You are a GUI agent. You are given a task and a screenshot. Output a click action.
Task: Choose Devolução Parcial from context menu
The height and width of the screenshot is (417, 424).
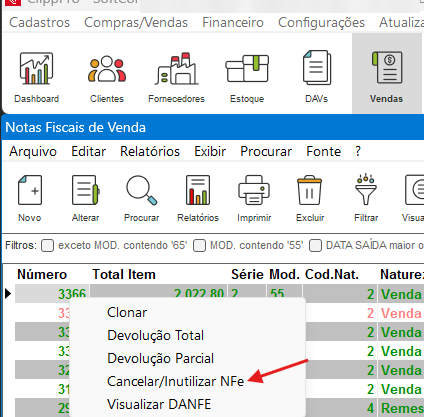160,359
